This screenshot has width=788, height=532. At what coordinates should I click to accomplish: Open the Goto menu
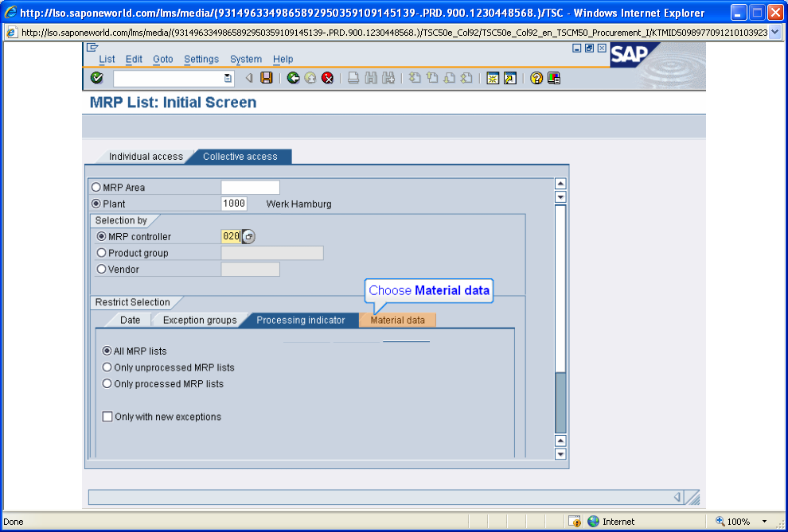[x=163, y=59]
